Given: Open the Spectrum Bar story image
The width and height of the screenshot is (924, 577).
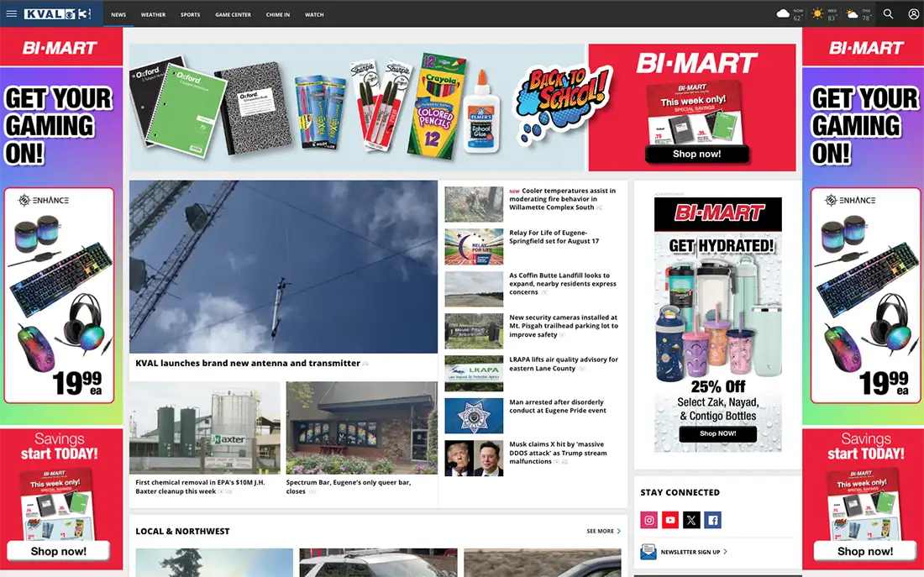Looking at the screenshot, I should pyautogui.click(x=362, y=428).
